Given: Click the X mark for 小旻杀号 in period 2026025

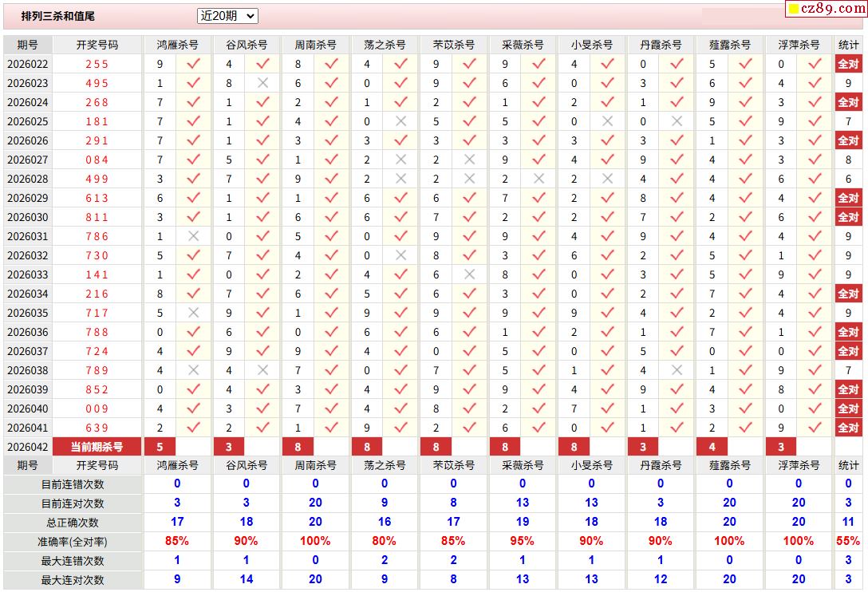Looking at the screenshot, I should pos(608,121).
